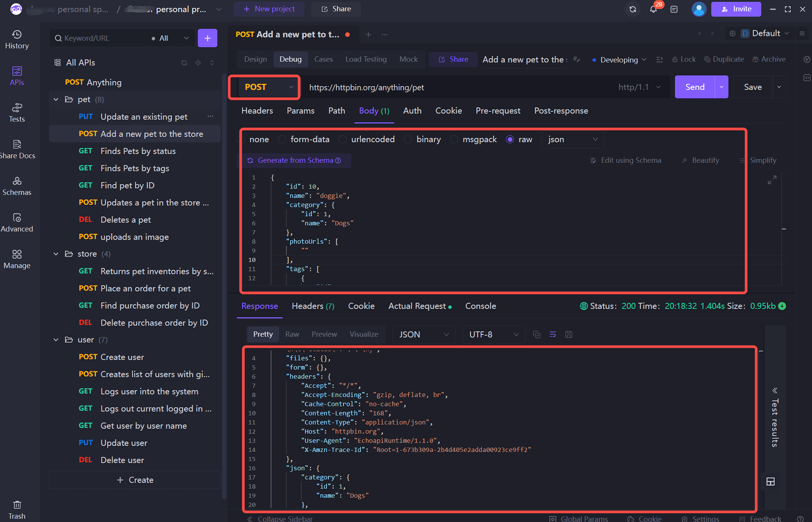Click Beautify in body editor

pos(700,160)
